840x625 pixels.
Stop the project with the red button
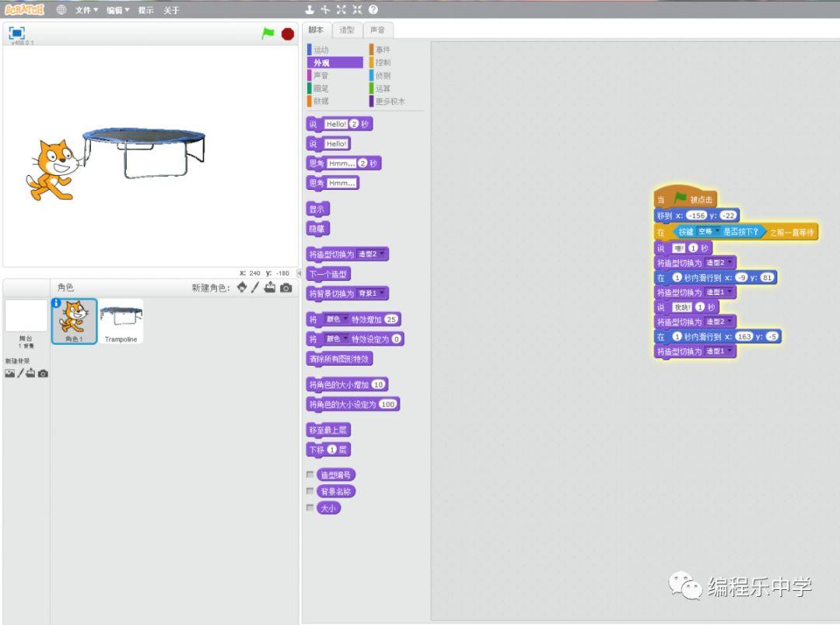pyautogui.click(x=288, y=33)
